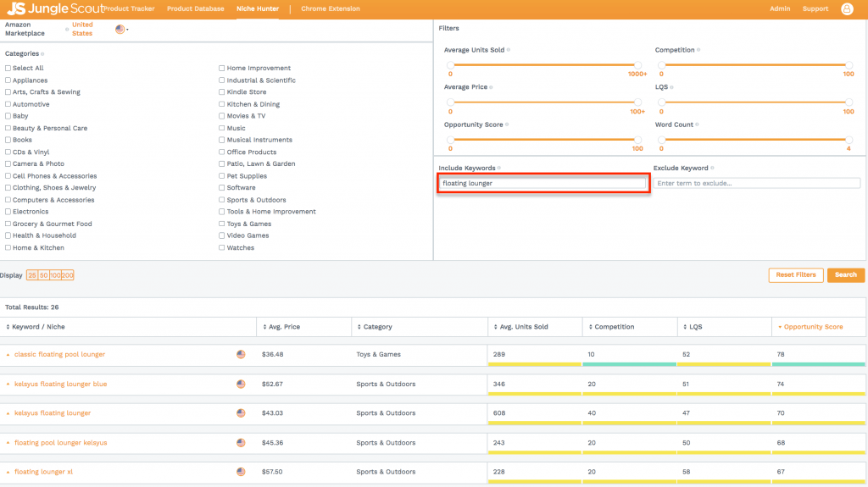Sort by Keyword / Niche column

point(36,327)
